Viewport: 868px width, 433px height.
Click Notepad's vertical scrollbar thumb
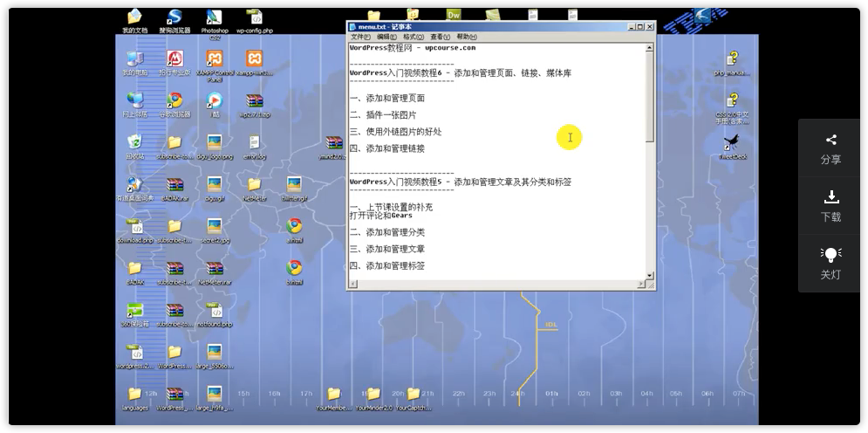pyautogui.click(x=650, y=97)
